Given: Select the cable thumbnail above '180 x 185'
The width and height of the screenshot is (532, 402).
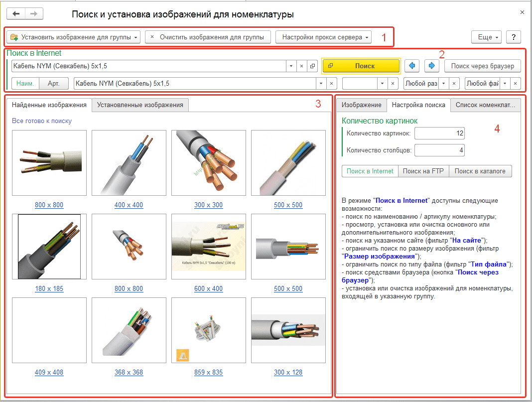Looking at the screenshot, I should [49, 247].
